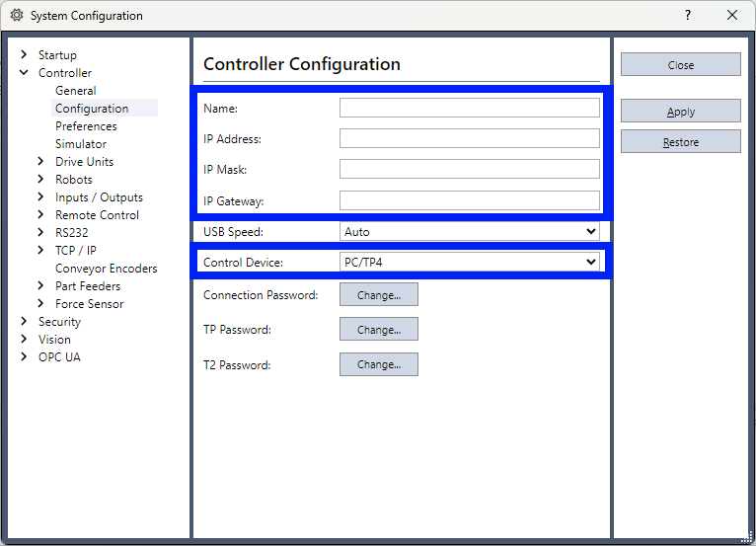756x546 pixels.
Task: Close the dialog with the X button
Action: point(732,16)
